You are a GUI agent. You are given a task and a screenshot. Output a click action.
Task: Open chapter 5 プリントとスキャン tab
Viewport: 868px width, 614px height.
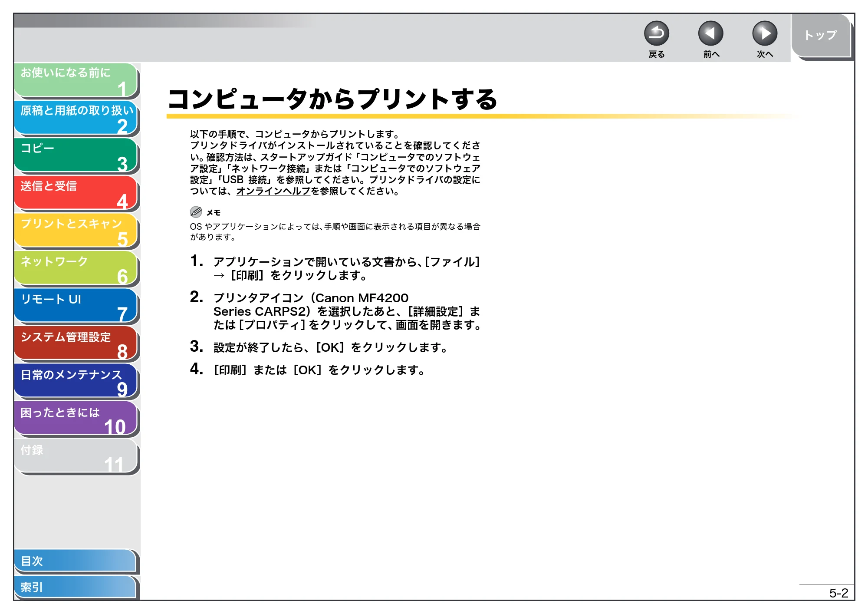(76, 231)
